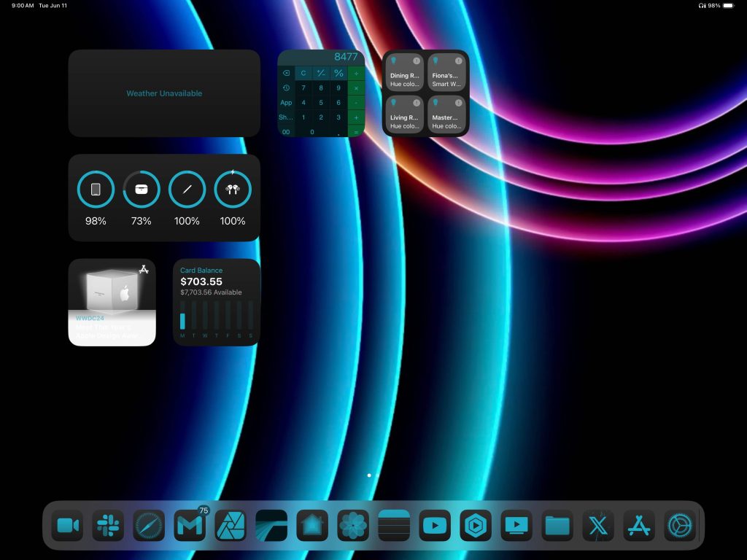
Task: Toggle the Dining Room Hue light
Action: 405,72
